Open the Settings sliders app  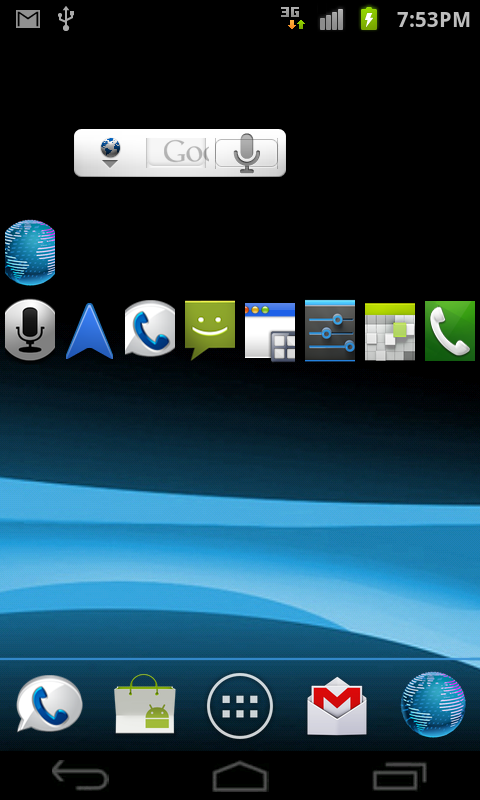pyautogui.click(x=330, y=330)
